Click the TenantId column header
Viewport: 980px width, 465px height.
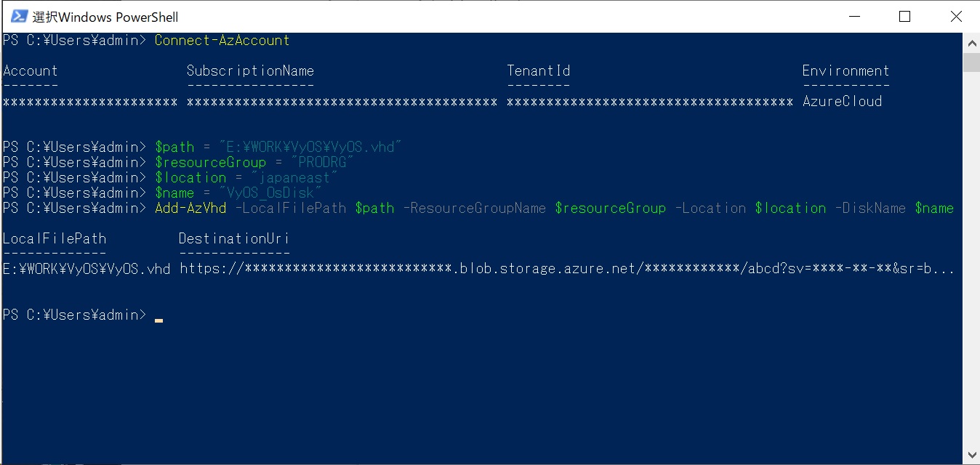pos(538,71)
